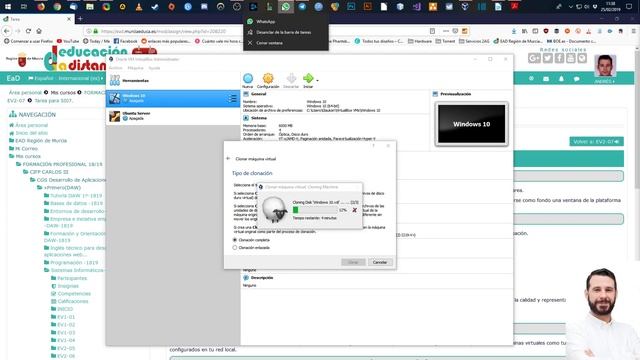
Task: Click the cloning progress bar
Action: coord(315,210)
